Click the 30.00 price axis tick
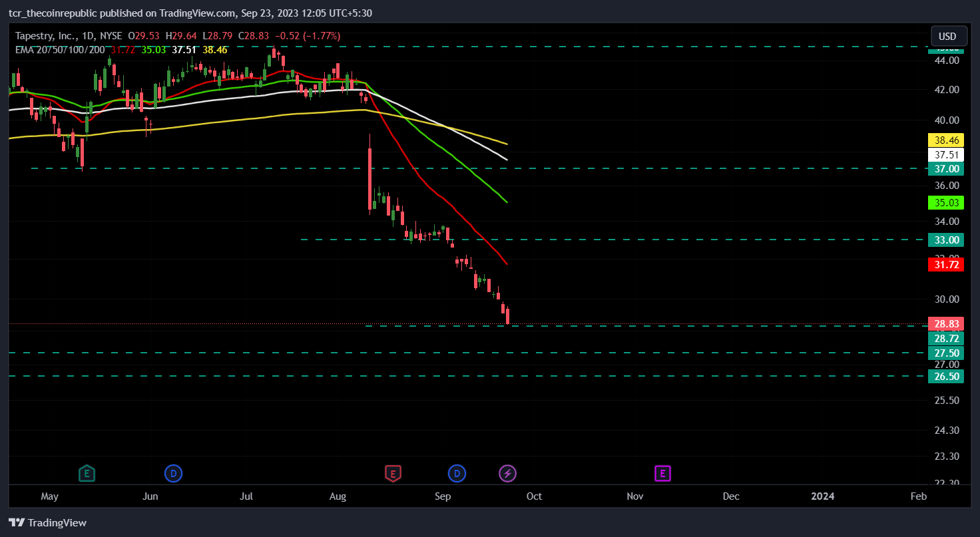The width and height of the screenshot is (980, 537). (947, 299)
